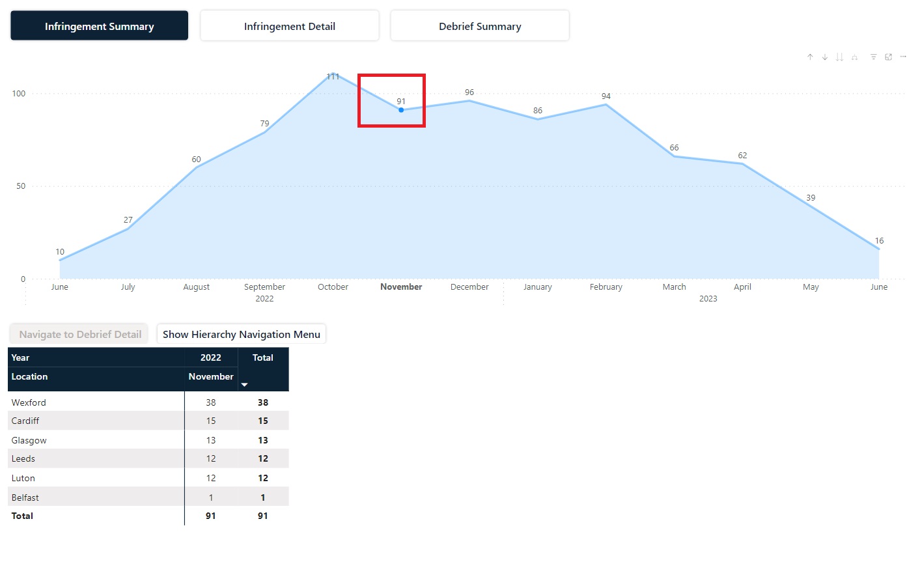Open the chart filters icon
This screenshot has width=907, height=588.
[x=874, y=57]
